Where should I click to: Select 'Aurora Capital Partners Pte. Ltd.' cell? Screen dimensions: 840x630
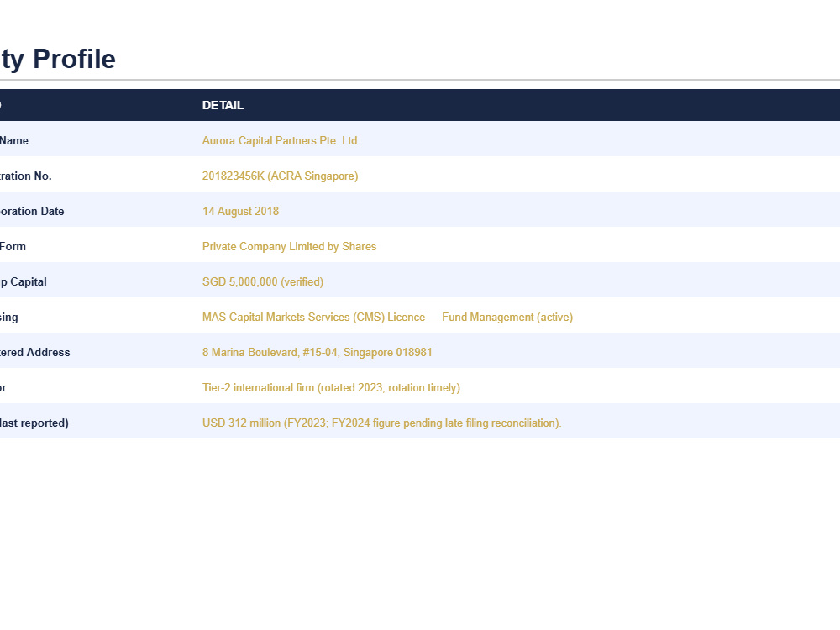pos(281,141)
